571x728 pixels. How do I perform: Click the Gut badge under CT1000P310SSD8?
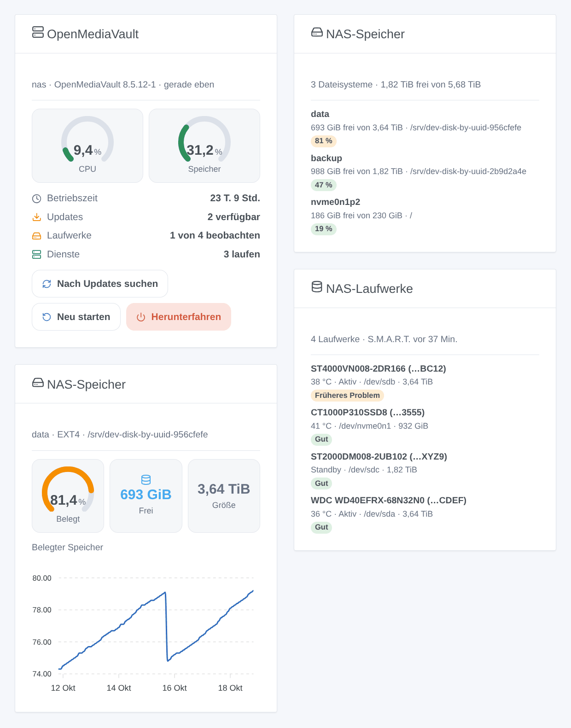tap(321, 439)
